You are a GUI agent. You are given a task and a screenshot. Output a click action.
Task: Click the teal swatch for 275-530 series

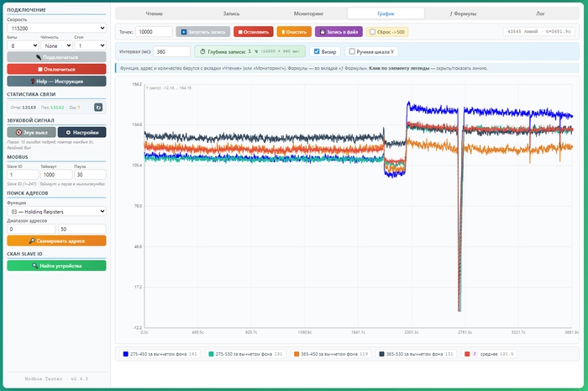[211, 354]
